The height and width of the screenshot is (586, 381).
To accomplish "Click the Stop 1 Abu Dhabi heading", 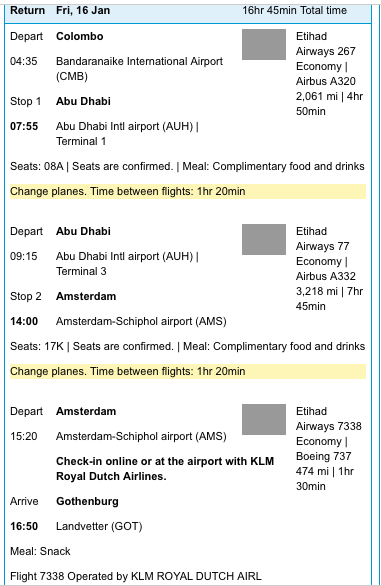I will tap(60, 101).
